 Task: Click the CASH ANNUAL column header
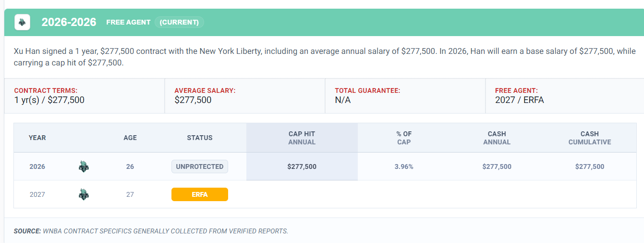coord(497,138)
